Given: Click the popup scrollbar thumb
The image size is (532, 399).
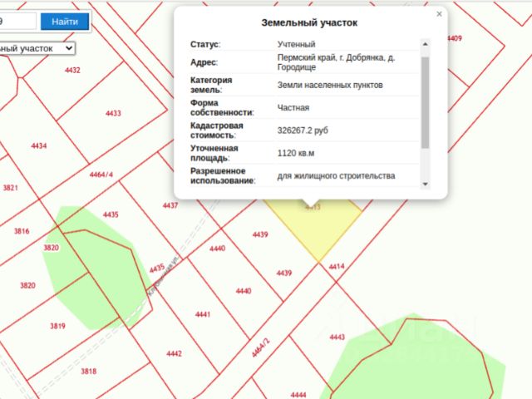Looking at the screenshot, I should coord(425,102).
